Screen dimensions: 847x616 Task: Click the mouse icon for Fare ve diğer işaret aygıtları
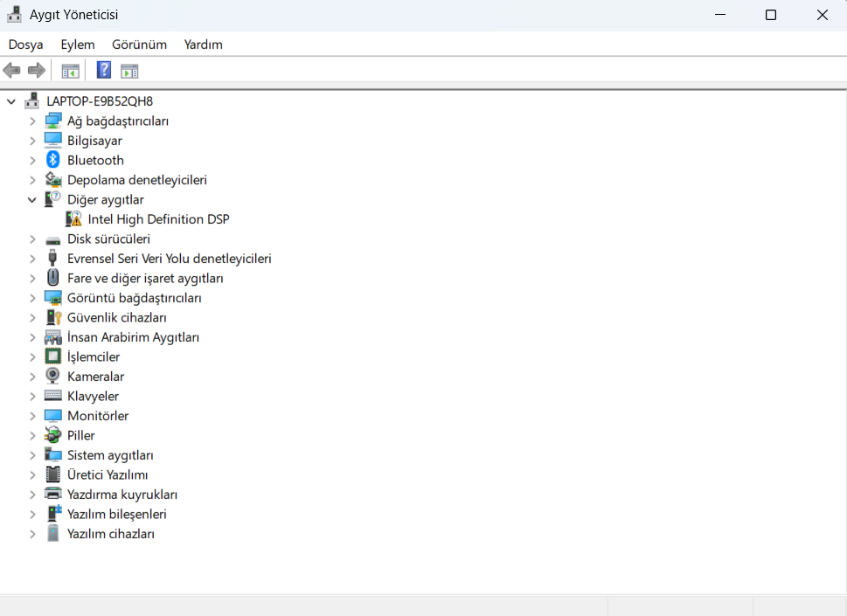(x=53, y=278)
